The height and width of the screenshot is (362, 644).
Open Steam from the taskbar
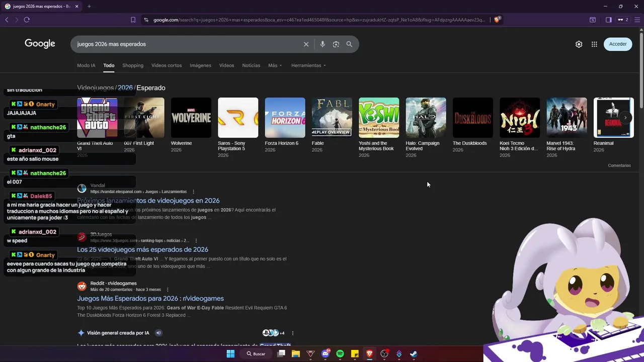413,354
